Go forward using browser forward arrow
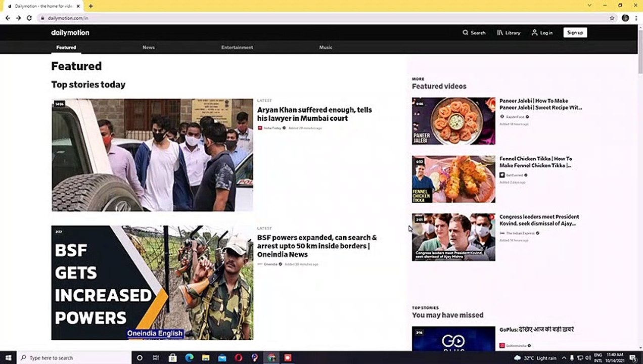The image size is (643, 364). coord(18,18)
